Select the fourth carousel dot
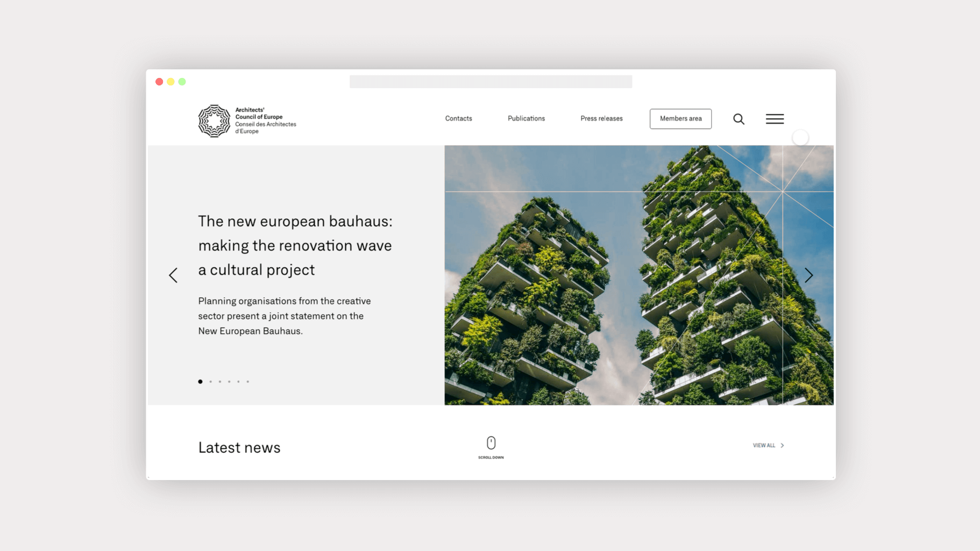Viewport: 980px width, 551px height. pyautogui.click(x=229, y=382)
